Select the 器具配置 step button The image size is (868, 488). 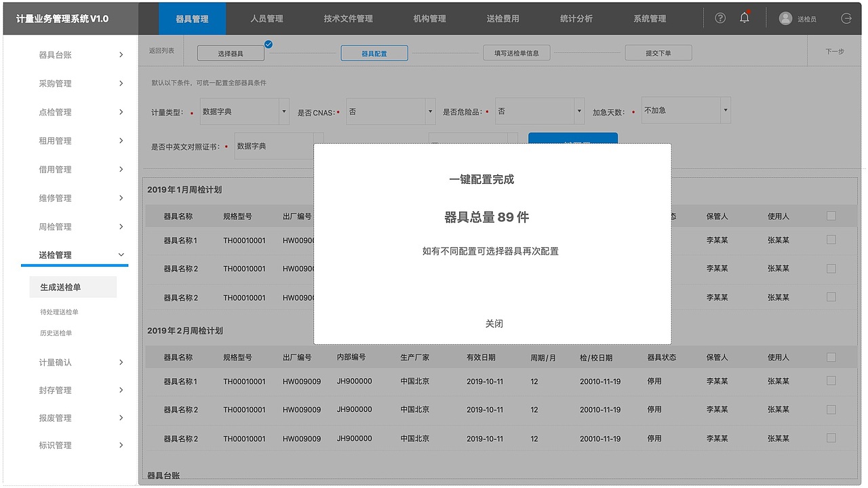(x=374, y=53)
